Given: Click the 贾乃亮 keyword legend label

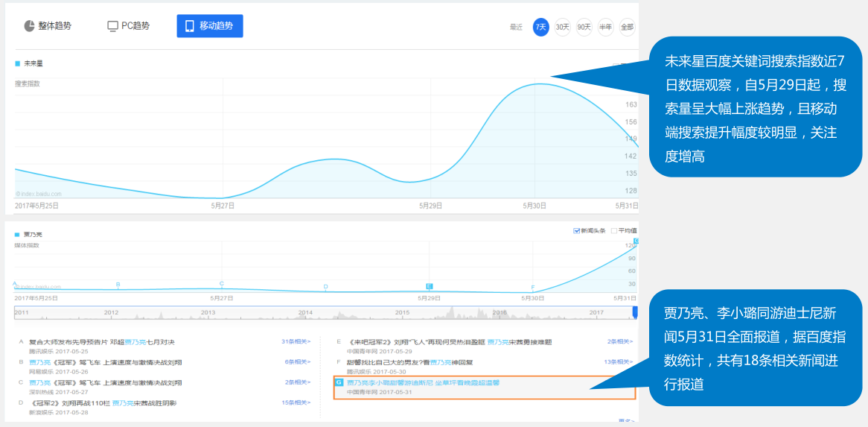Looking at the screenshot, I should 33,235.
